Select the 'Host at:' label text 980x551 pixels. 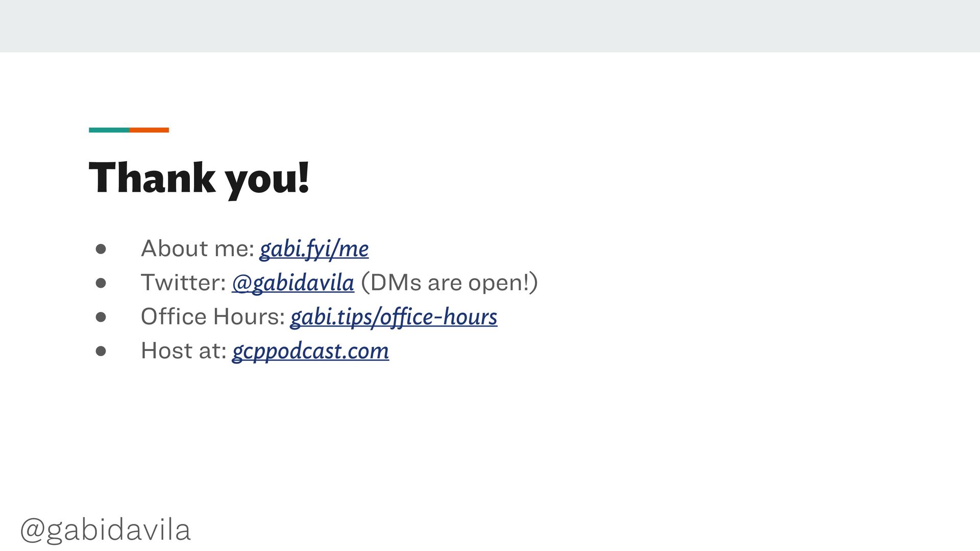click(183, 350)
